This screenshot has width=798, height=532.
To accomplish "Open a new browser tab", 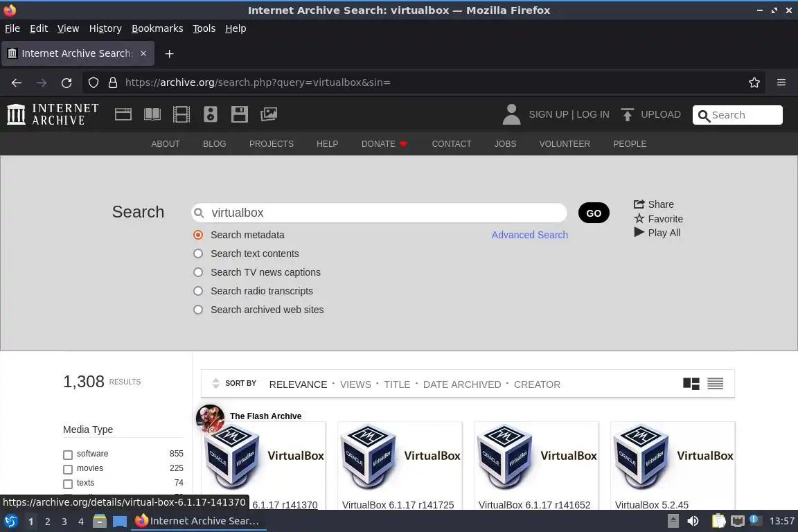I will [170, 53].
